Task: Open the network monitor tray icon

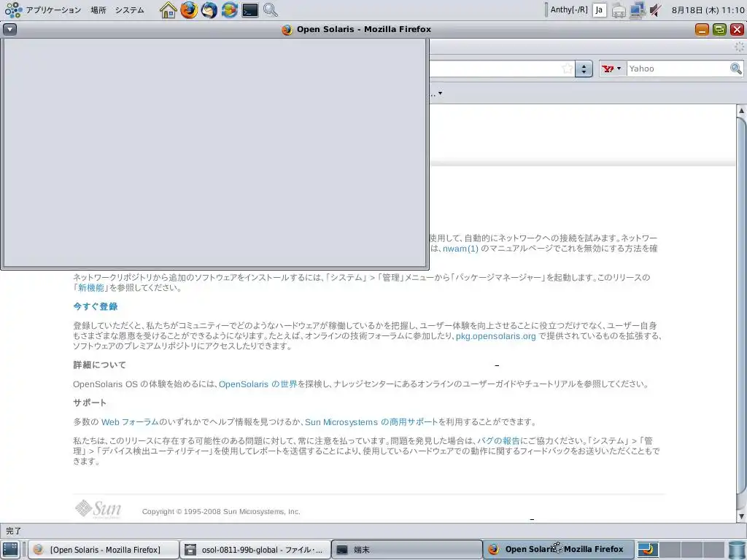Action: coord(637,10)
